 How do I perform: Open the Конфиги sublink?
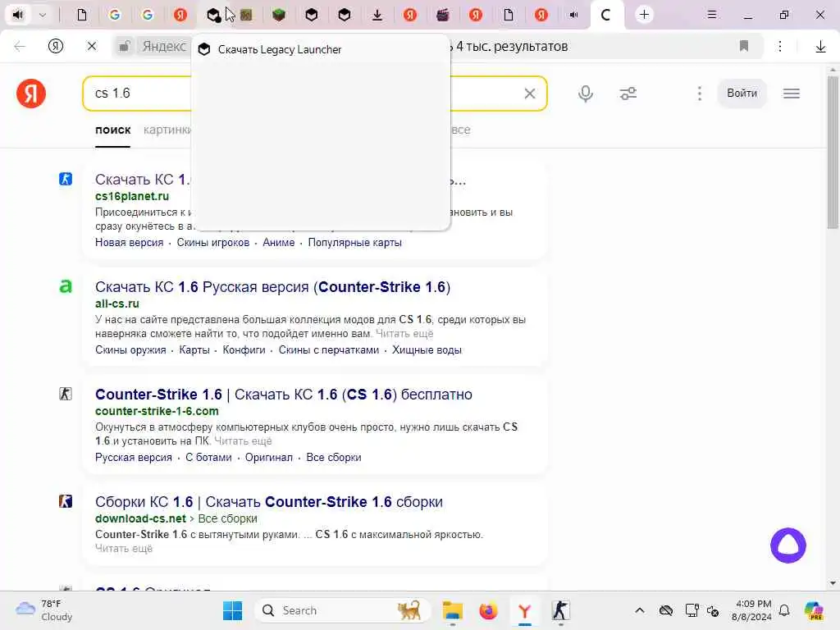244,349
